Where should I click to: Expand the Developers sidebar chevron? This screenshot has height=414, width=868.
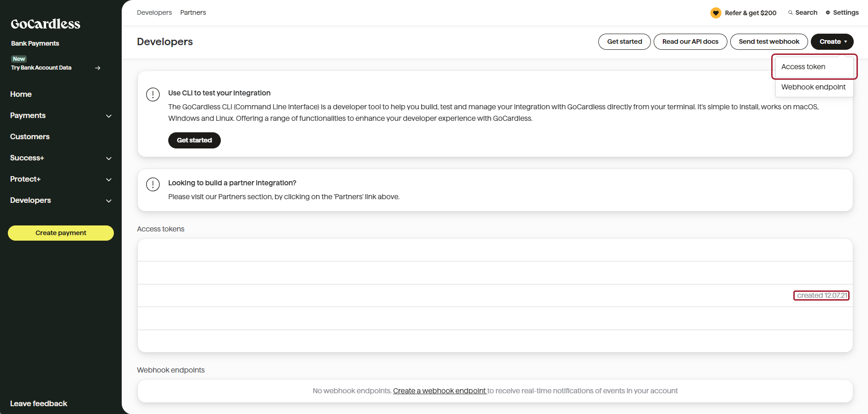pos(109,201)
